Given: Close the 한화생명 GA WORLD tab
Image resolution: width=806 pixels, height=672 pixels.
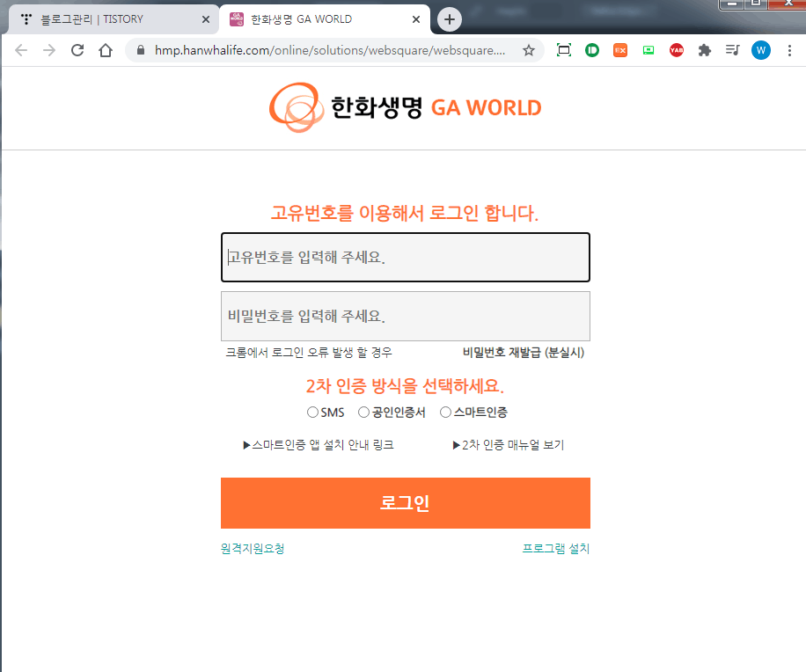Looking at the screenshot, I should click(416, 19).
